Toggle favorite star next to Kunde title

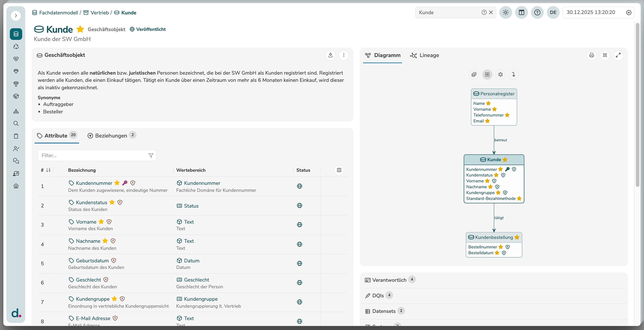pos(80,29)
